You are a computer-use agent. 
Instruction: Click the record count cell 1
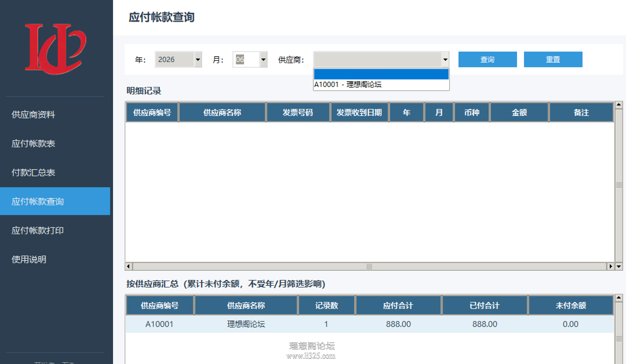click(326, 324)
